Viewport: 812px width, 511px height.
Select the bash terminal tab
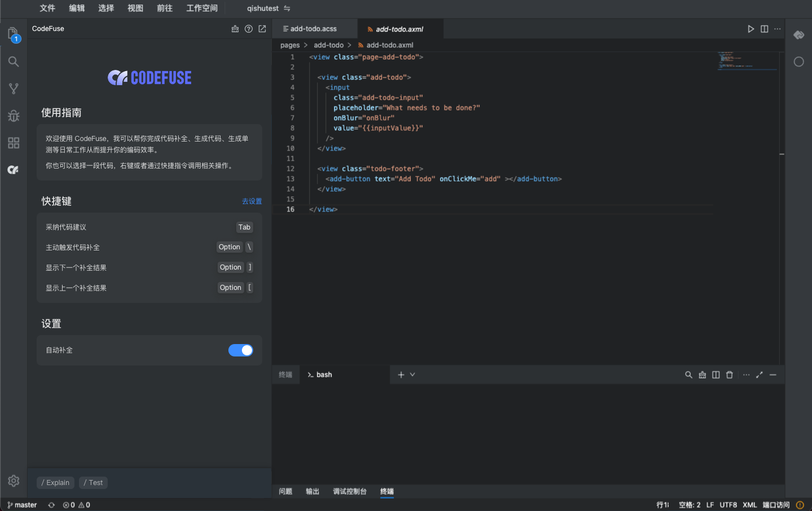click(x=345, y=375)
